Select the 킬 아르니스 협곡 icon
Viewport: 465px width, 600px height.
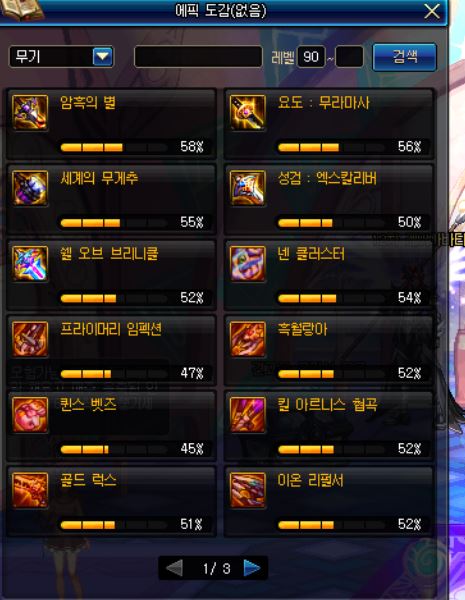point(248,414)
